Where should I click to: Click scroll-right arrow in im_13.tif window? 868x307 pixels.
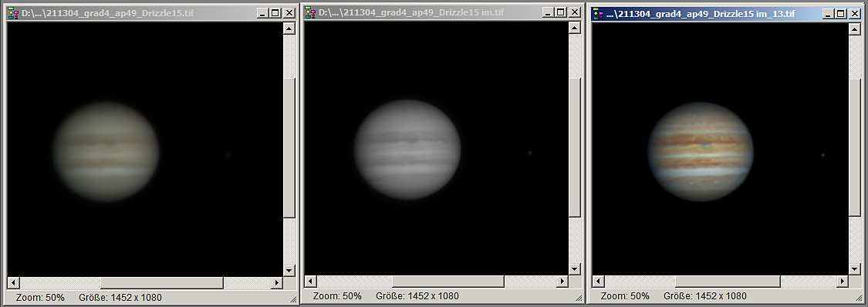843,281
